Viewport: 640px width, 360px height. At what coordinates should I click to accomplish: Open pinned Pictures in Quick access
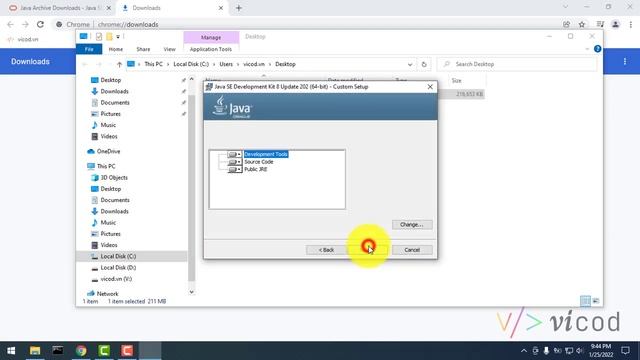pyautogui.click(x=110, y=114)
